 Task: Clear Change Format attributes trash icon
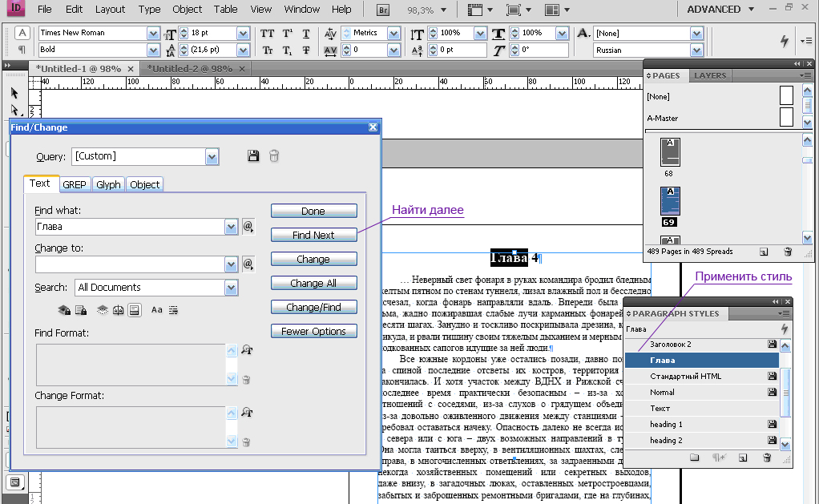247,442
